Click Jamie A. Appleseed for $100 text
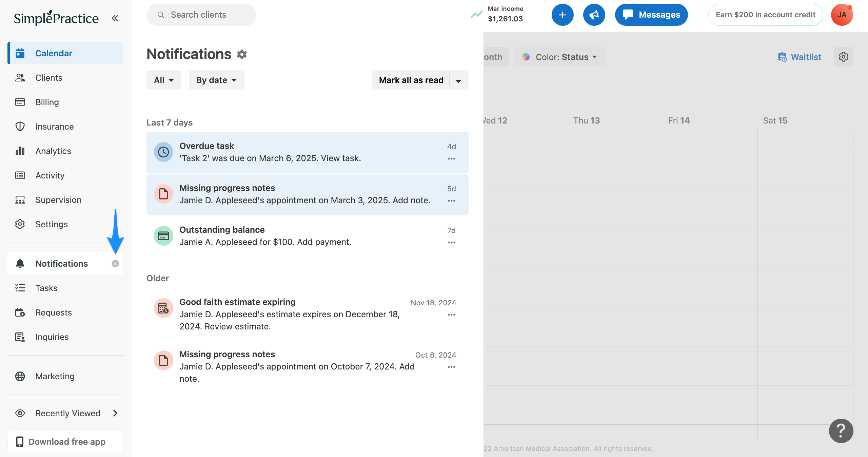Viewport: 868px width, 457px height. point(265,242)
